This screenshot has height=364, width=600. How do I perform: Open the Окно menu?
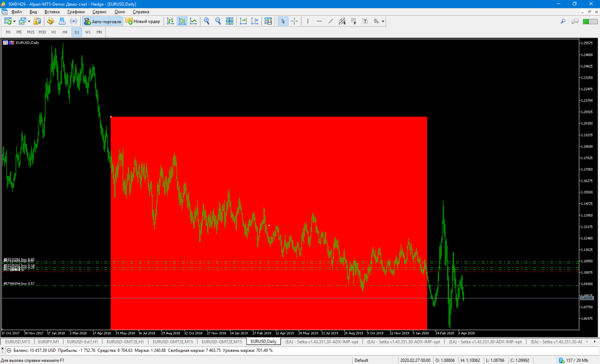[120, 12]
